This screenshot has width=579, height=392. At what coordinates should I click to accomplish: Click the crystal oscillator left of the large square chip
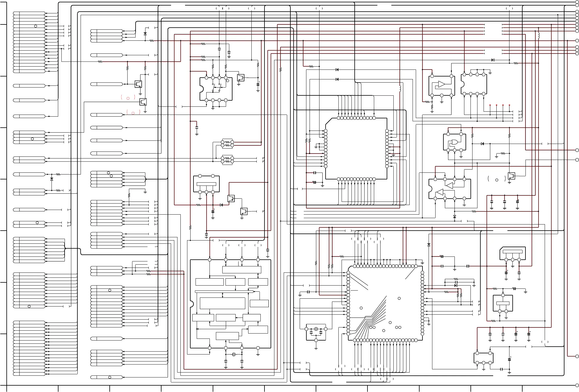316,329
